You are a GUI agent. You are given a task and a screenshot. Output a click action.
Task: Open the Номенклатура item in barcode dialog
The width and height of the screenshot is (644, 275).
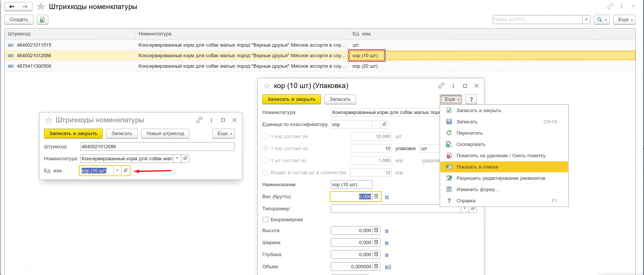coord(185,159)
